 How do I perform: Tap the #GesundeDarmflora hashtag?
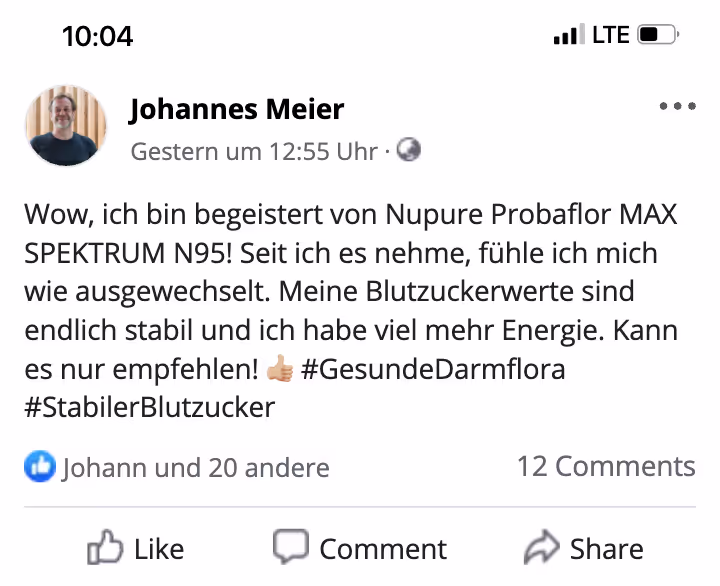pos(433,369)
